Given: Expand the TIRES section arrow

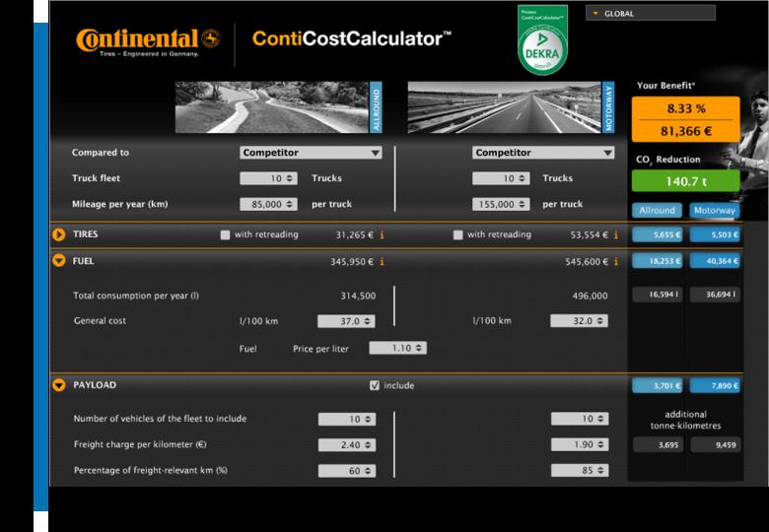Looking at the screenshot, I should click(x=59, y=234).
